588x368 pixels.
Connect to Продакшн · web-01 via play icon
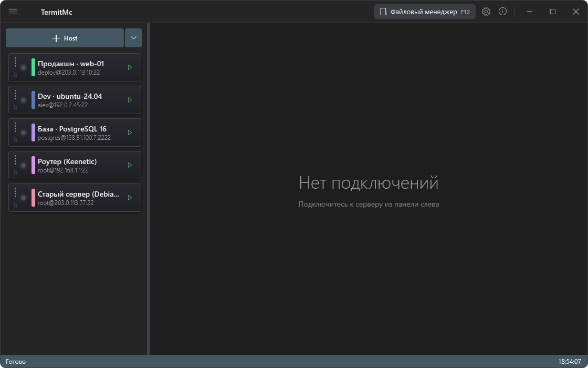click(x=130, y=68)
